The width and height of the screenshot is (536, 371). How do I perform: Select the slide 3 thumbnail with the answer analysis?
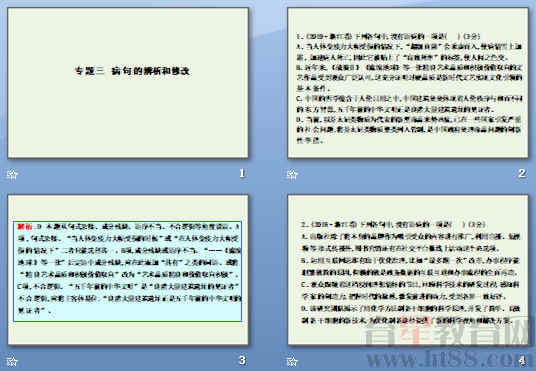(128, 270)
